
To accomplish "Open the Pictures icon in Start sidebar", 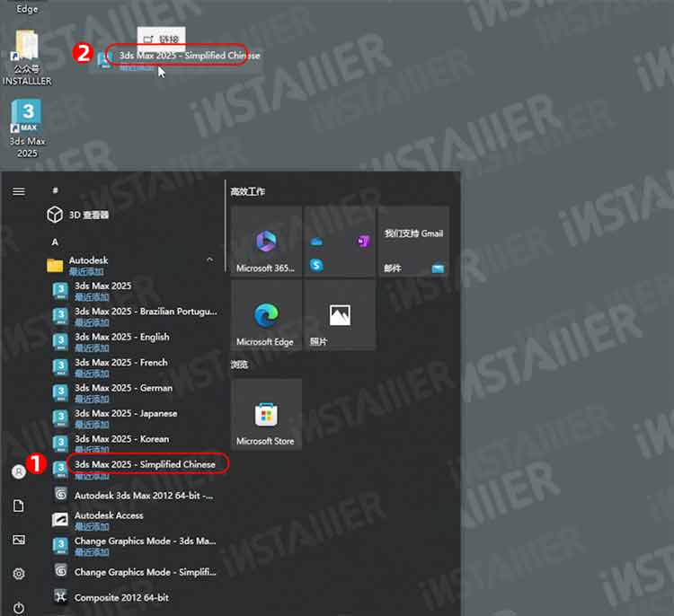I will click(x=19, y=540).
